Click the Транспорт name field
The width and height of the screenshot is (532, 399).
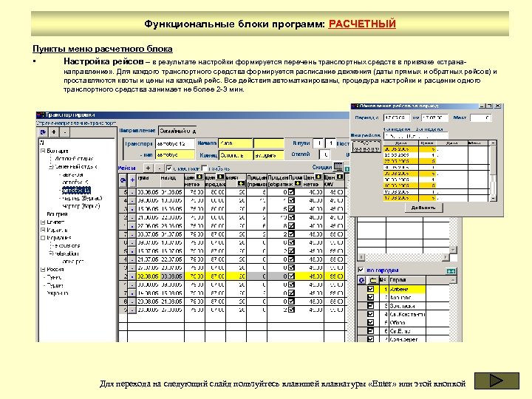click(175, 143)
